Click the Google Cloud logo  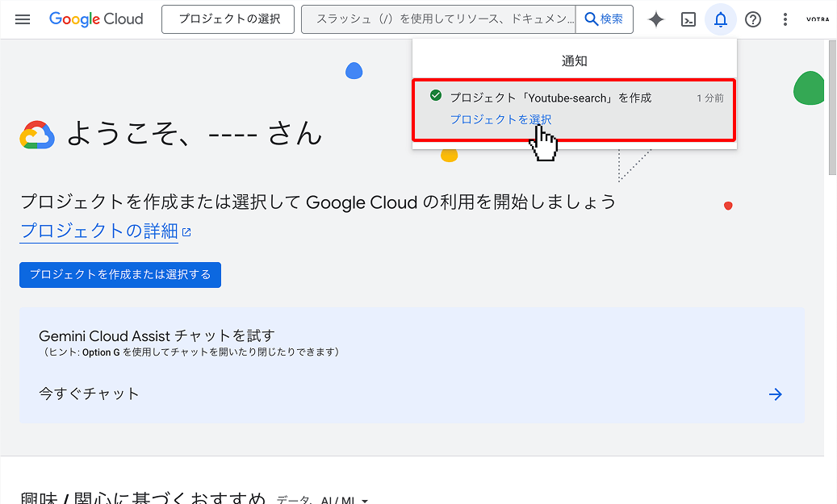point(96,19)
